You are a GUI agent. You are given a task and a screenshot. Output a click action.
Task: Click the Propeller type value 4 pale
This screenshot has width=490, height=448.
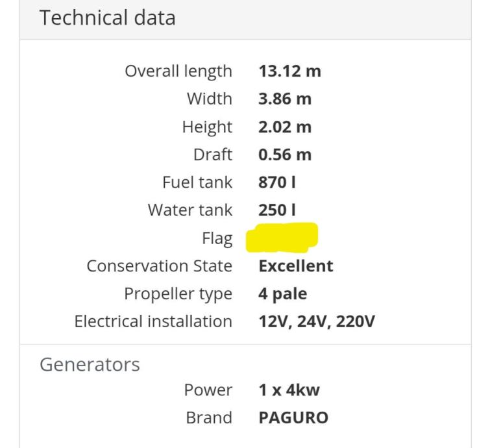coord(283,293)
